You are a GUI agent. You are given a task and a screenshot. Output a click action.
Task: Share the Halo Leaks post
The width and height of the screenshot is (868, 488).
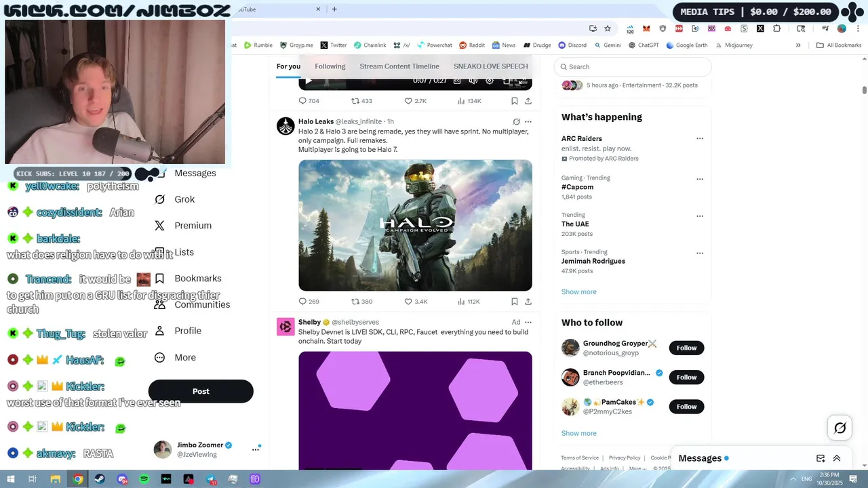[528, 302]
